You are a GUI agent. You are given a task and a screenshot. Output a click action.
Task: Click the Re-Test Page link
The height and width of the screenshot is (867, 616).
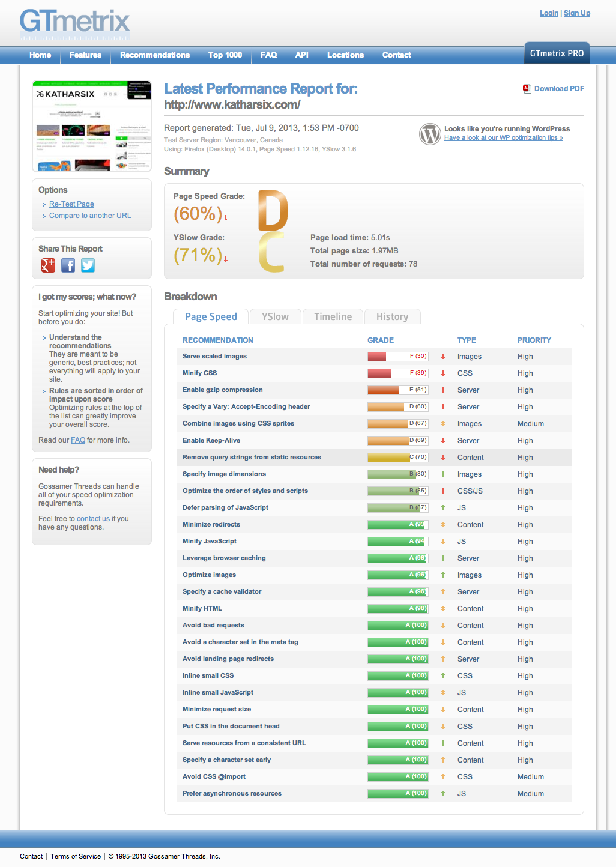click(71, 204)
